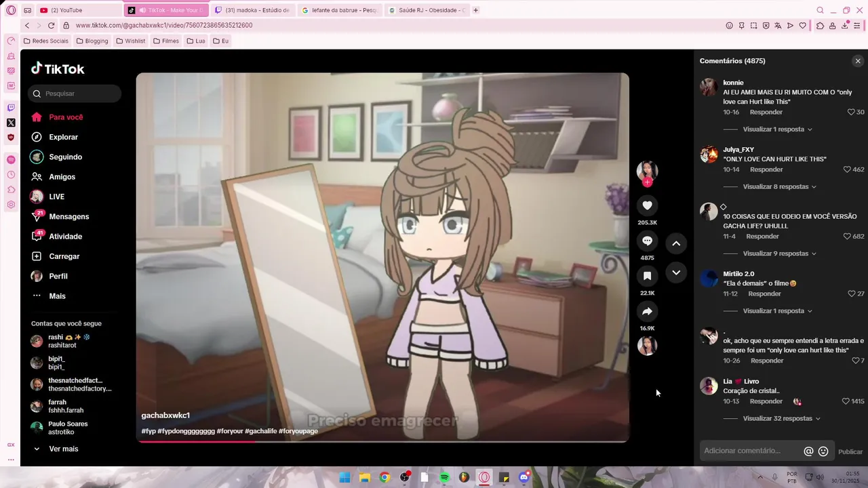868x488 pixels.
Task: Follow creator with the red plus badge
Action: tap(647, 182)
